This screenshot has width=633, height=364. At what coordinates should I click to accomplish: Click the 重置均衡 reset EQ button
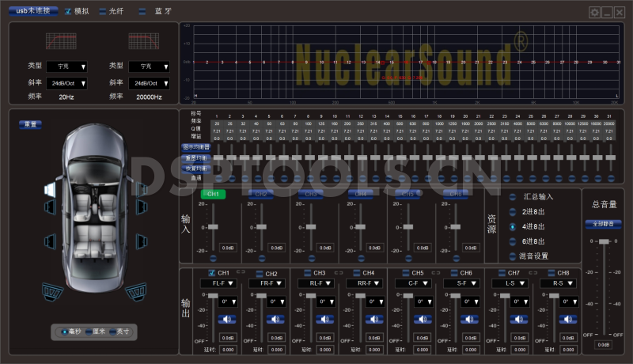(x=196, y=158)
